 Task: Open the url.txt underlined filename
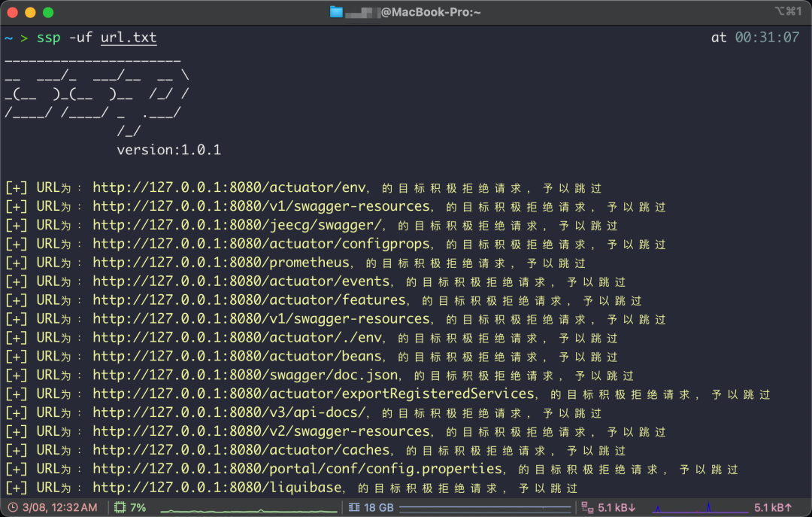[x=129, y=38]
